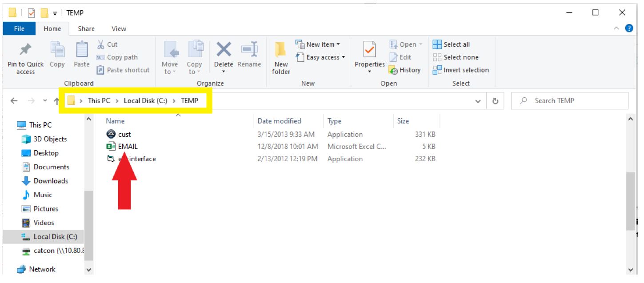Click the Cut scissors icon
The width and height of the screenshot is (644, 283).
[x=100, y=44]
